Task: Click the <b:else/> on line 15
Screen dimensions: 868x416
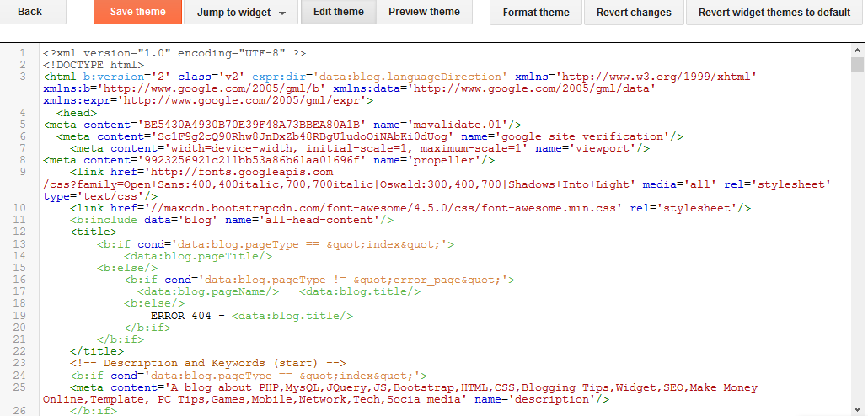Action: pos(127,268)
